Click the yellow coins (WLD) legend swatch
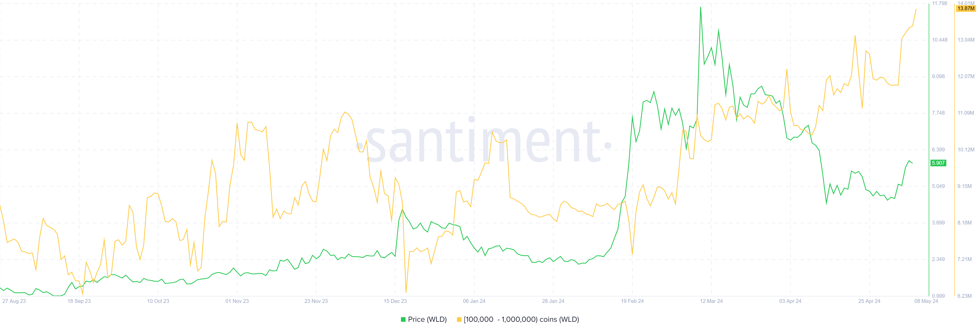This screenshot has height=332, width=980. point(459,319)
